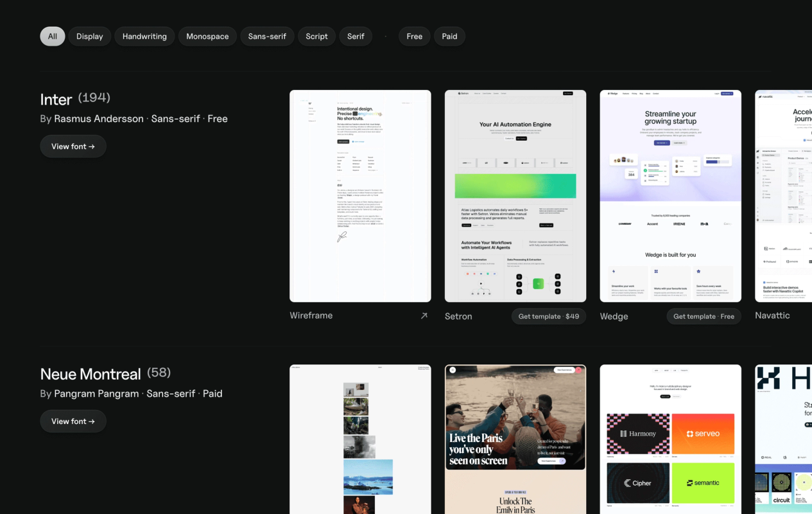Open the Harmony Serveo Cipher portfolio thumbnail
This screenshot has height=514, width=812.
coord(671,439)
